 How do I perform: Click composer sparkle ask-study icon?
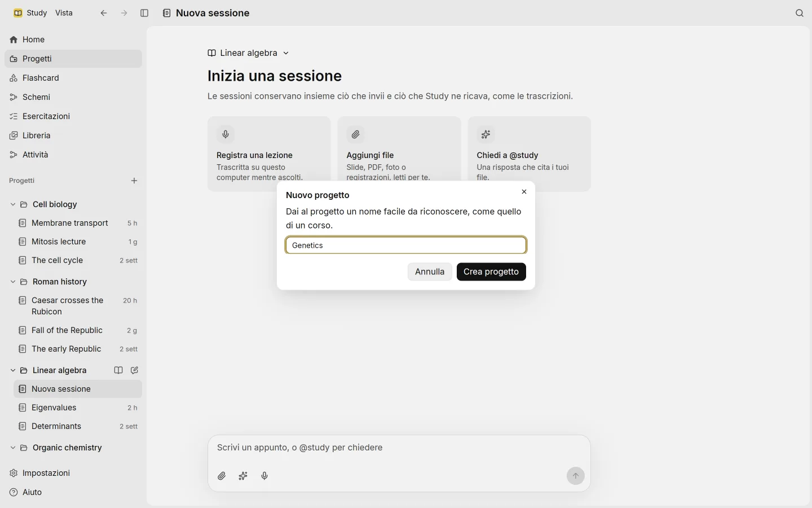pyautogui.click(x=243, y=476)
